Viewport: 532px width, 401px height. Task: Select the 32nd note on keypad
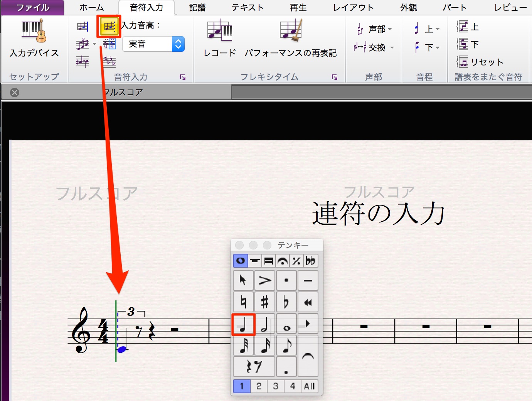[x=243, y=345]
